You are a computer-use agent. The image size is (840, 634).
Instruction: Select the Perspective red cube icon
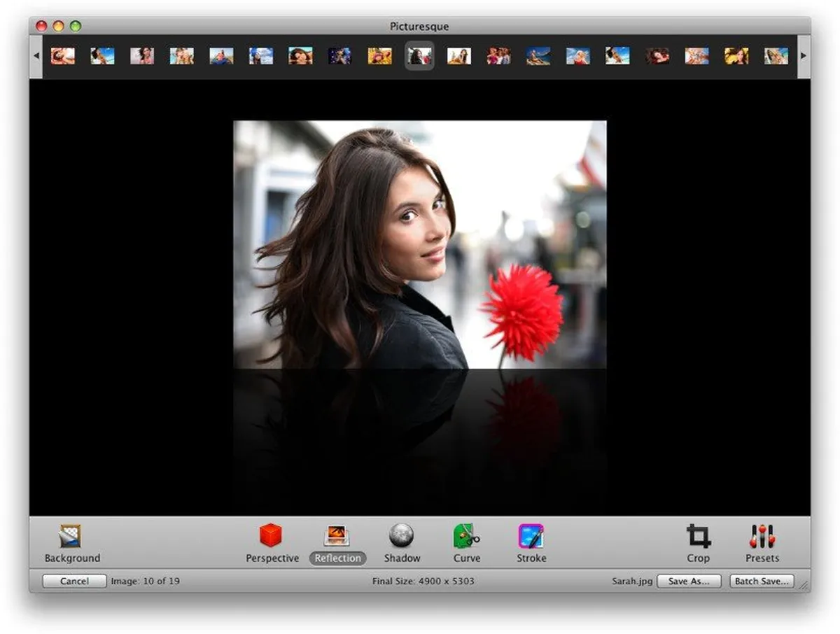pyautogui.click(x=271, y=536)
